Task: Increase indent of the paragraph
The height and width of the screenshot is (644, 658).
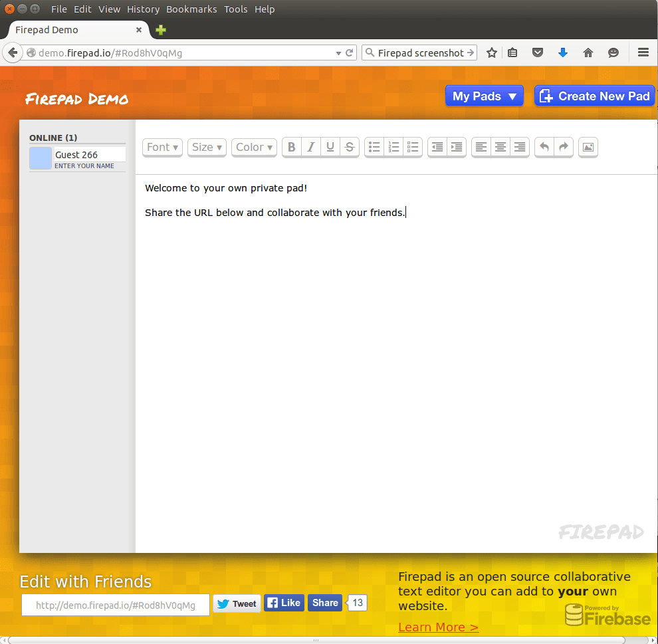Action: pyautogui.click(x=457, y=148)
